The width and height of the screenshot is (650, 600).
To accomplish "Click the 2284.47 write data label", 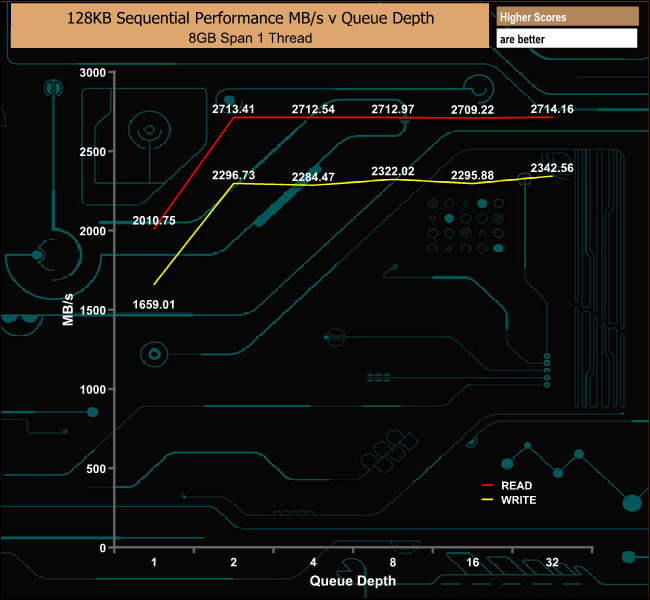I will point(313,177).
